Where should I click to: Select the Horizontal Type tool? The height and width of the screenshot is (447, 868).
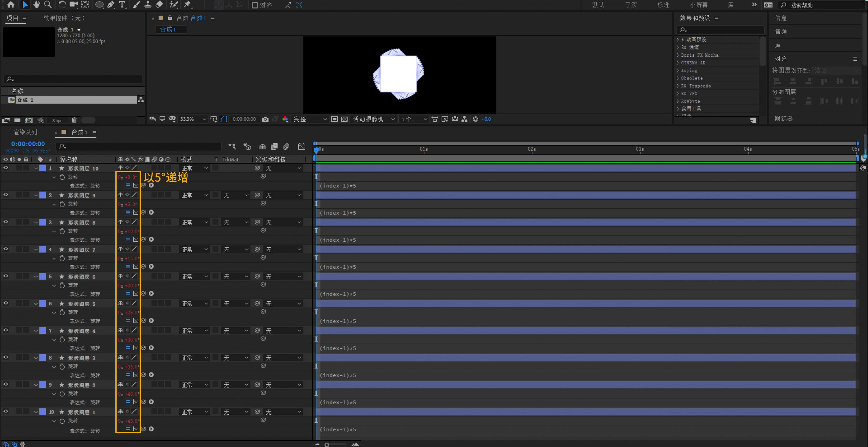pos(122,5)
